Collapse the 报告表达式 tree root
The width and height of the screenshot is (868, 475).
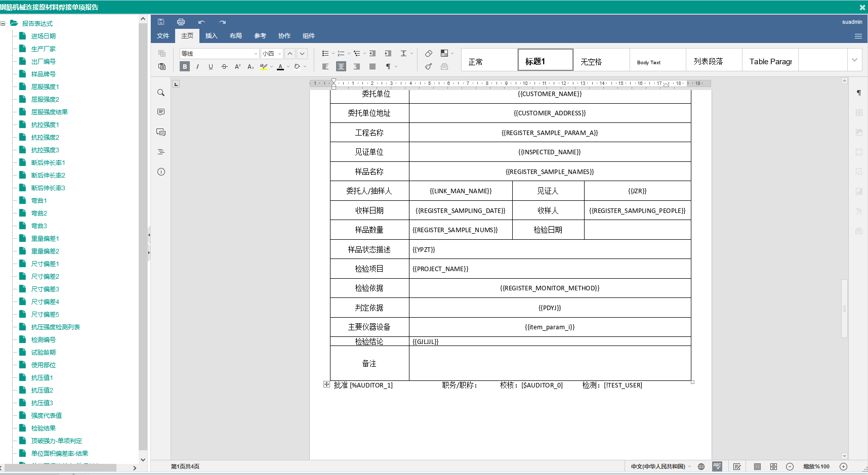(3, 23)
